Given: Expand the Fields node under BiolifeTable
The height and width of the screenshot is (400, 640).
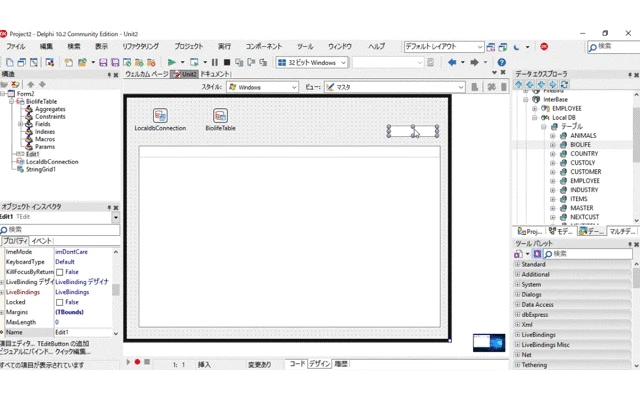Looking at the screenshot, I should pyautogui.click(x=21, y=124).
